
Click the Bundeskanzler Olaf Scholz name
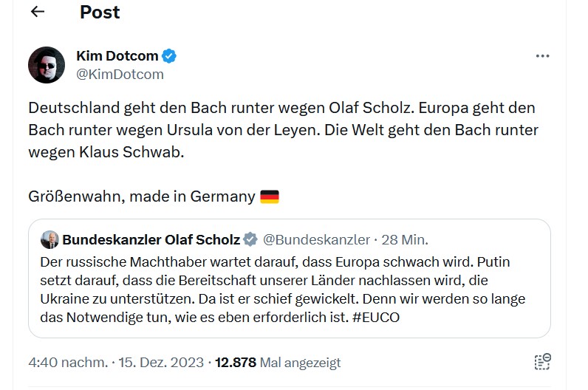[151, 239]
